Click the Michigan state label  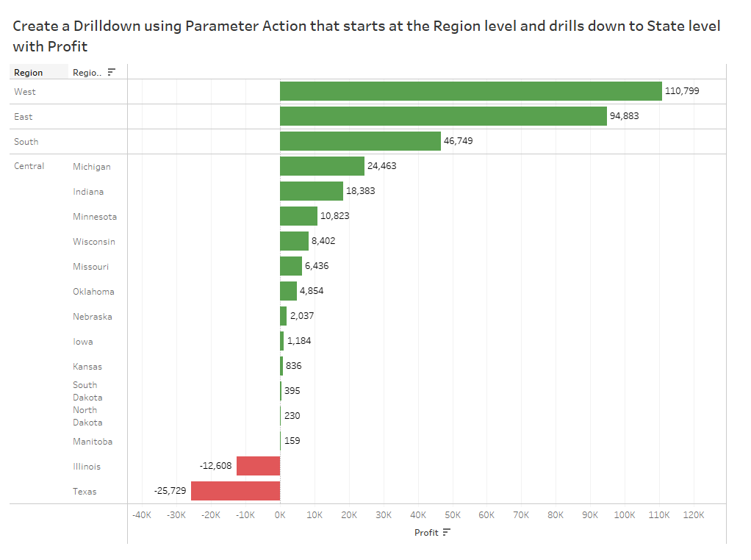tap(92, 167)
